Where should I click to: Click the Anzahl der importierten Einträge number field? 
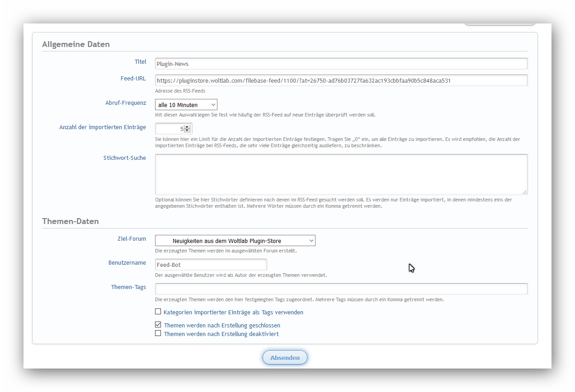click(x=170, y=129)
